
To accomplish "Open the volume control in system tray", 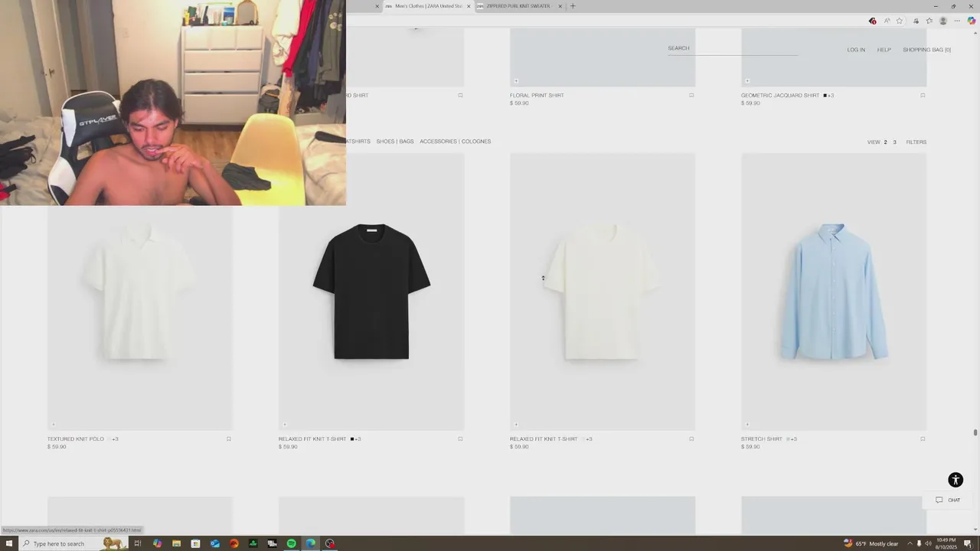I will [928, 543].
